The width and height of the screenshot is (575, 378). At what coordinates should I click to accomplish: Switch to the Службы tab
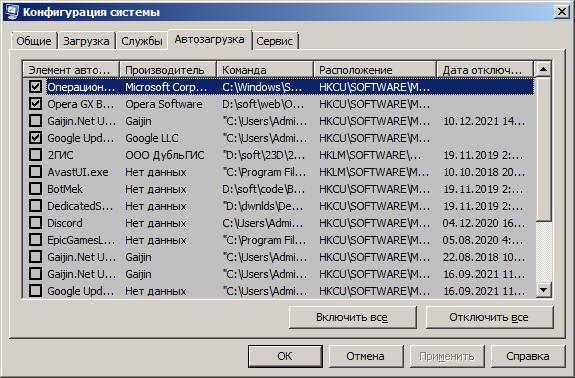click(142, 41)
